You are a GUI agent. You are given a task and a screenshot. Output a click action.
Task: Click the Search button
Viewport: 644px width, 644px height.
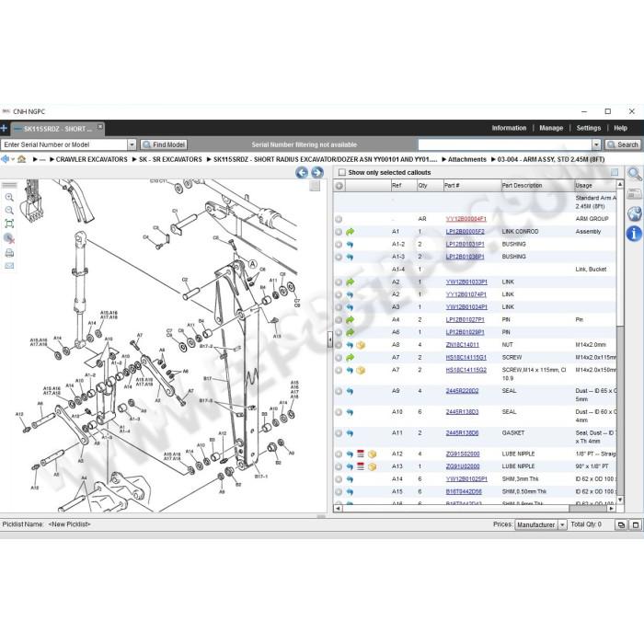pyautogui.click(x=623, y=144)
